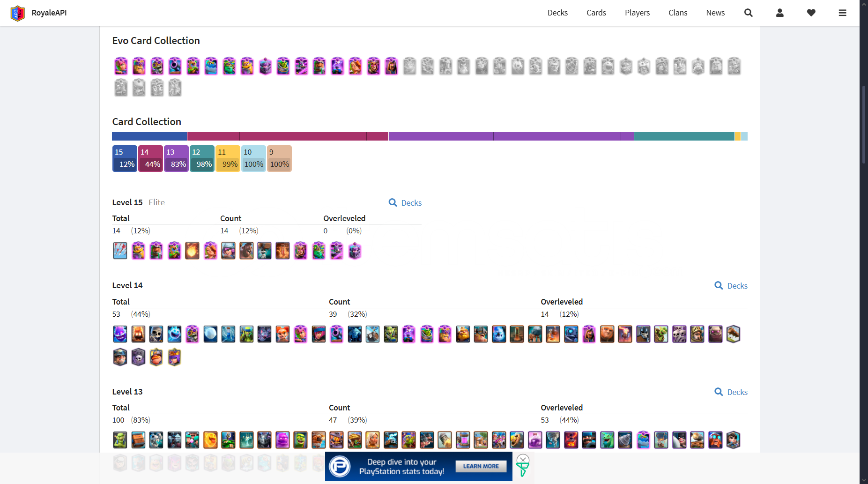Open Decks link for Level 14
The height and width of the screenshot is (484, 868).
(731, 286)
